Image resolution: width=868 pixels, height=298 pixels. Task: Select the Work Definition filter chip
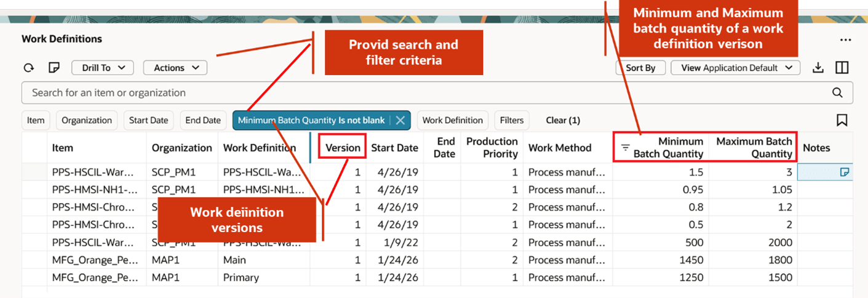(x=453, y=121)
